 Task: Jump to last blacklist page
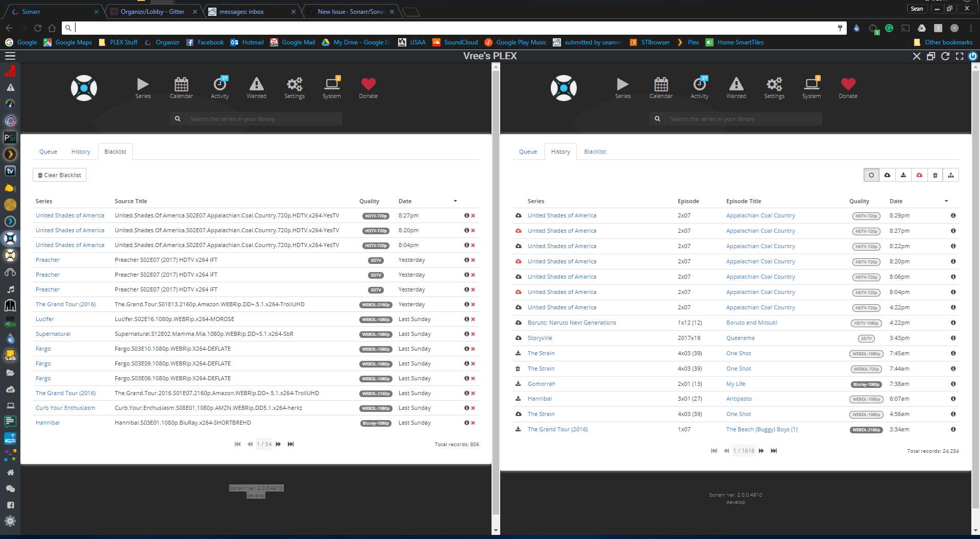pos(290,444)
